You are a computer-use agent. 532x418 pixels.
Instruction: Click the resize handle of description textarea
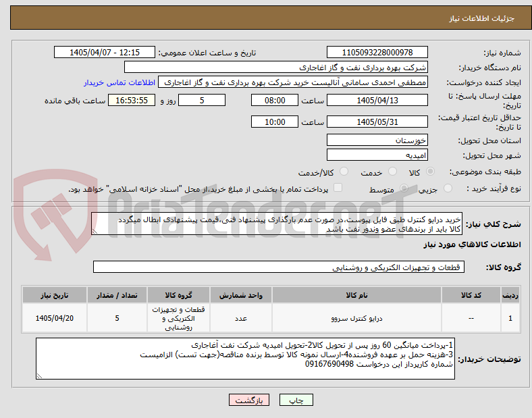click(x=95, y=232)
